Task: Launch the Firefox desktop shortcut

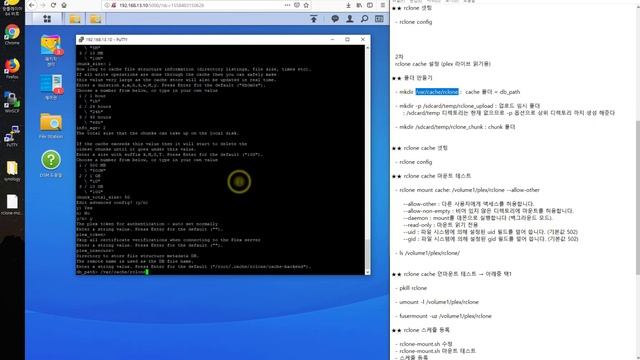Action: [12, 68]
